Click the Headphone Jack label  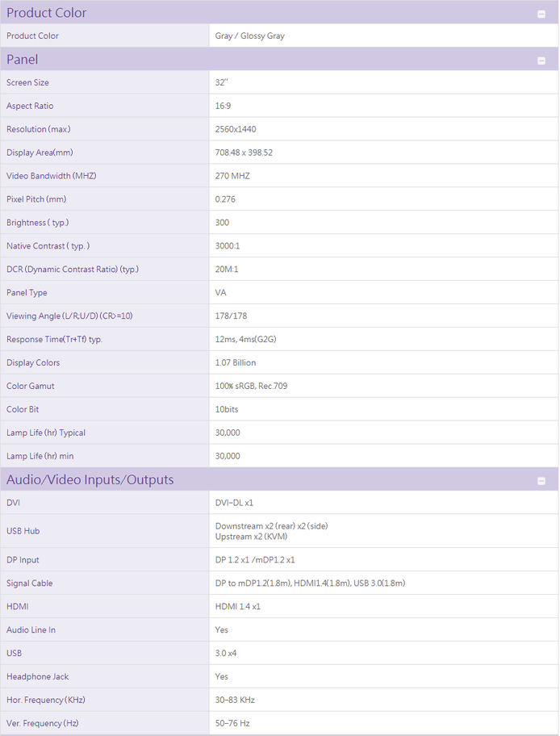point(38,676)
